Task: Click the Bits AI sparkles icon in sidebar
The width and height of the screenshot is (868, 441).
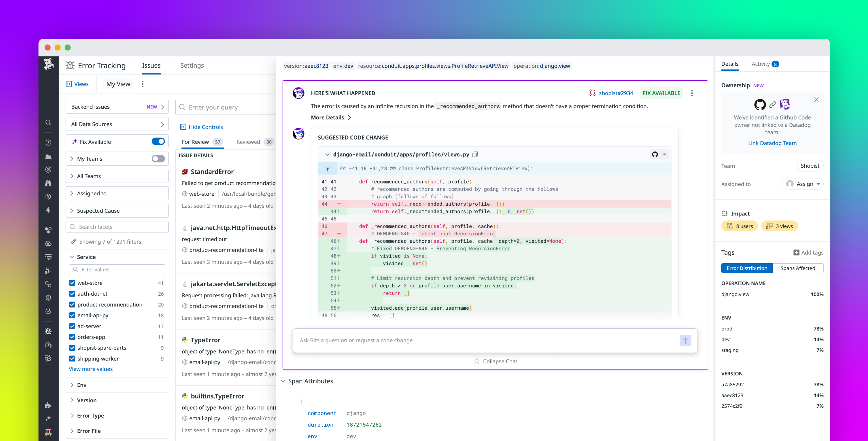Action: (48, 418)
